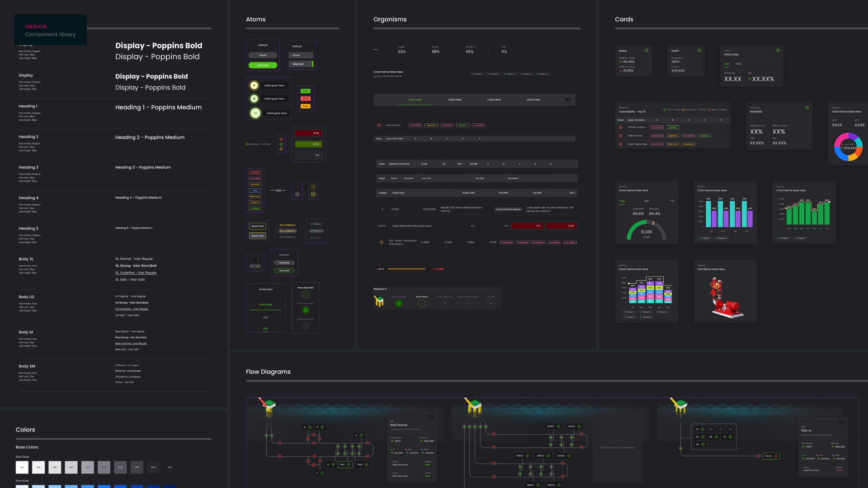Click the large minus circle icon
Image resolution: width=868 pixels, height=488 pixels.
[x=255, y=113]
